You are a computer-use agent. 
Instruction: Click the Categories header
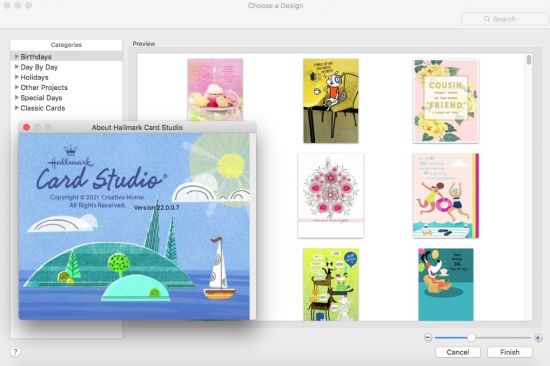tap(66, 45)
